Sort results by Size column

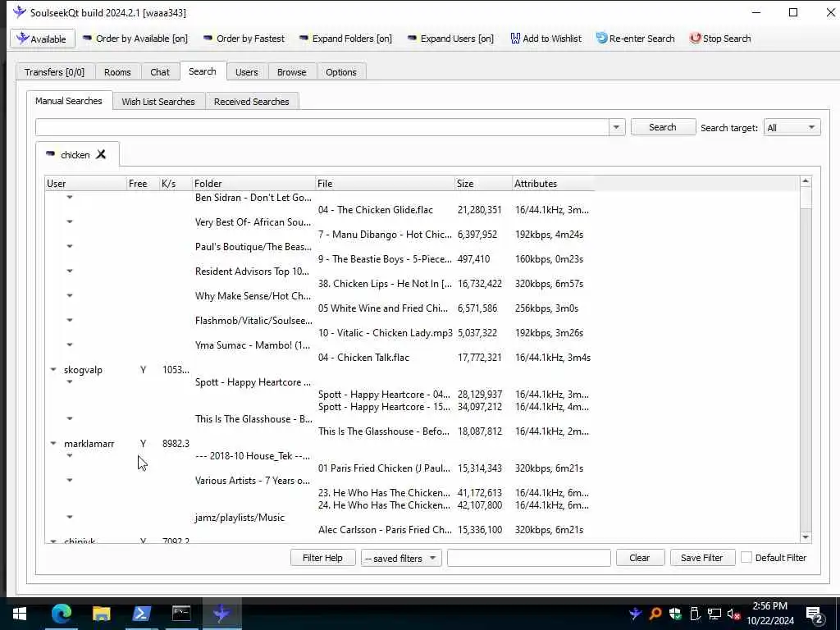coord(483,183)
